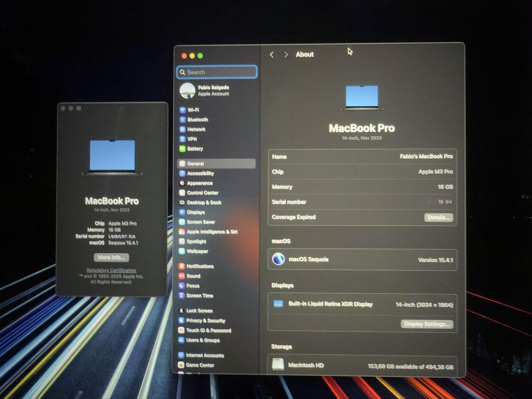Go back with the left chevron
Image resolution: width=532 pixels, height=399 pixels.
tap(271, 55)
